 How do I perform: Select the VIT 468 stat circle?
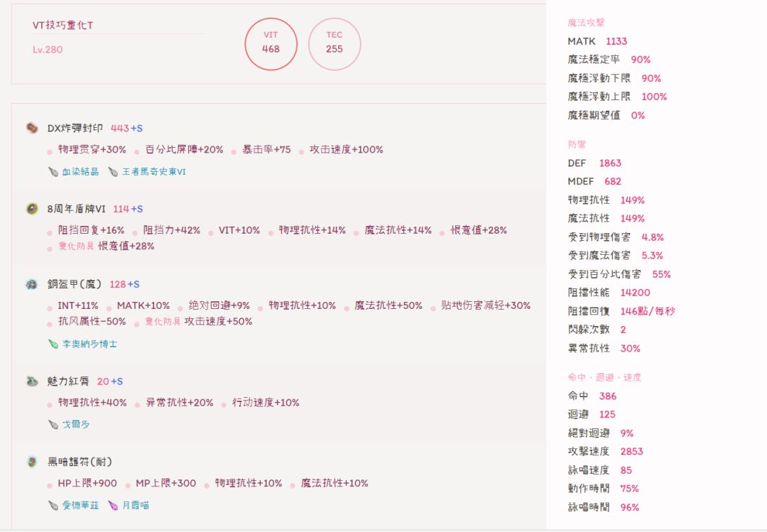coord(271,44)
